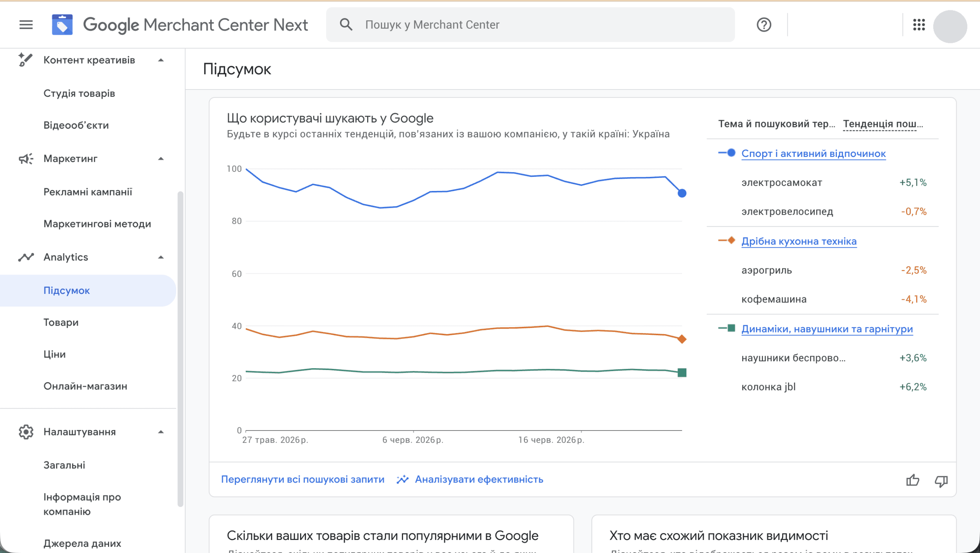The width and height of the screenshot is (980, 553).
Task: Click the Маркетинг megaphone icon
Action: pyautogui.click(x=26, y=158)
